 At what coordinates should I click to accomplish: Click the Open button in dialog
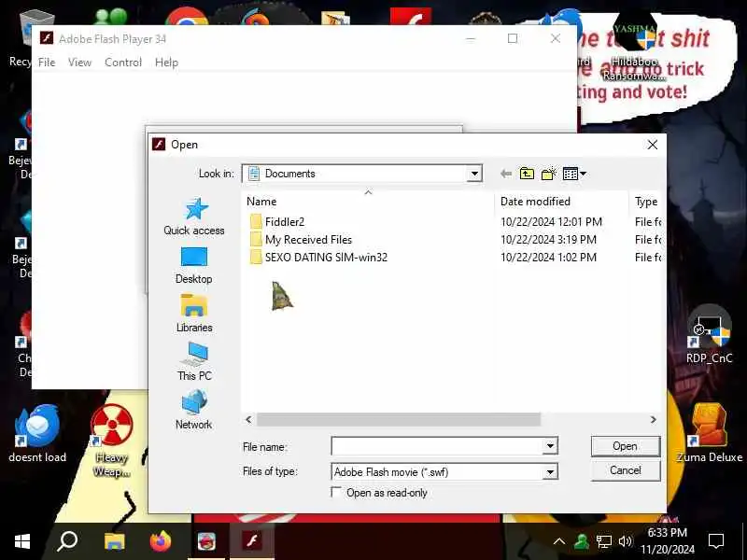click(x=625, y=446)
